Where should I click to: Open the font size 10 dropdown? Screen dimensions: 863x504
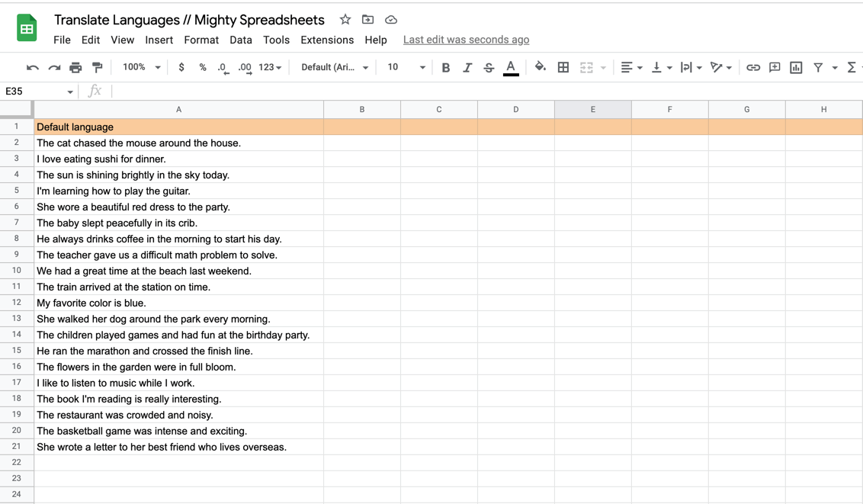pyautogui.click(x=406, y=67)
